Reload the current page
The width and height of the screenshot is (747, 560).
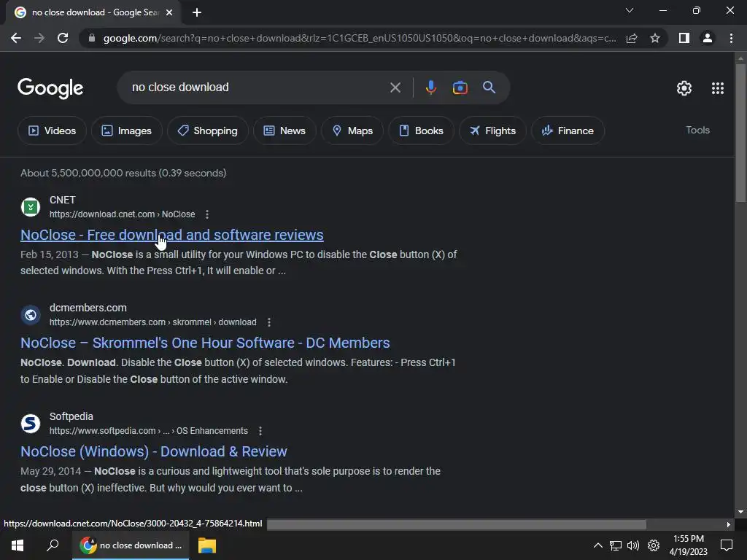[x=63, y=38]
